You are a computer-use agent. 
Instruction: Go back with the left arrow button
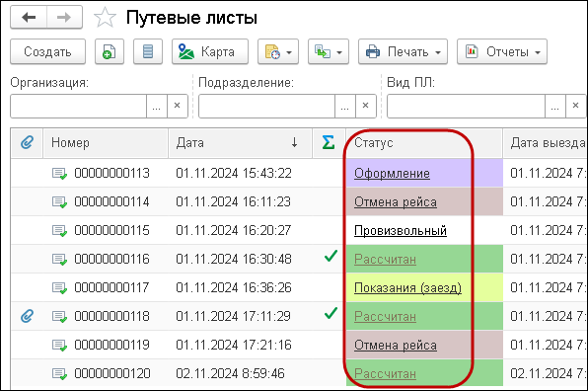click(29, 17)
